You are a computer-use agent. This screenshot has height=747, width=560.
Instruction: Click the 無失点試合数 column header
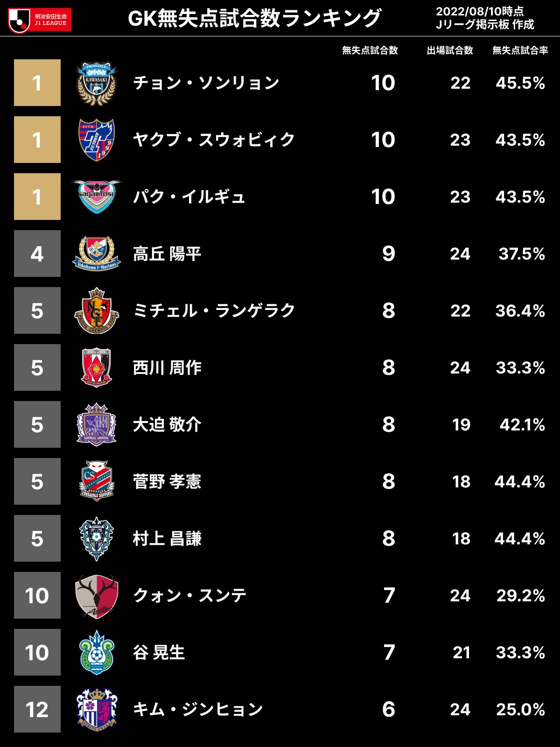(x=370, y=50)
